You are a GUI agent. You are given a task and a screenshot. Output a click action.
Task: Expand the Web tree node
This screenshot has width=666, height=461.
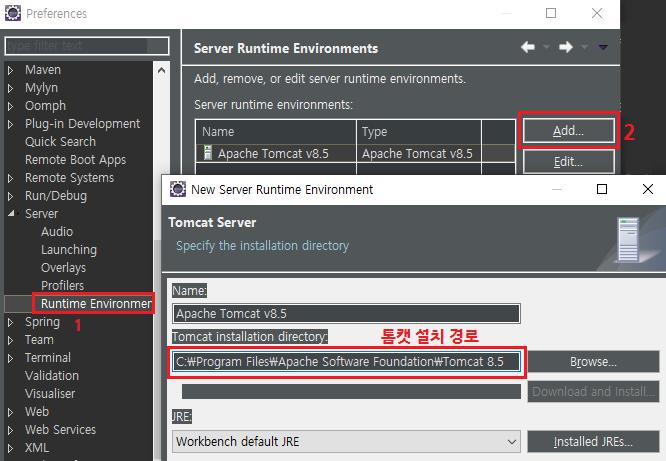coord(11,412)
